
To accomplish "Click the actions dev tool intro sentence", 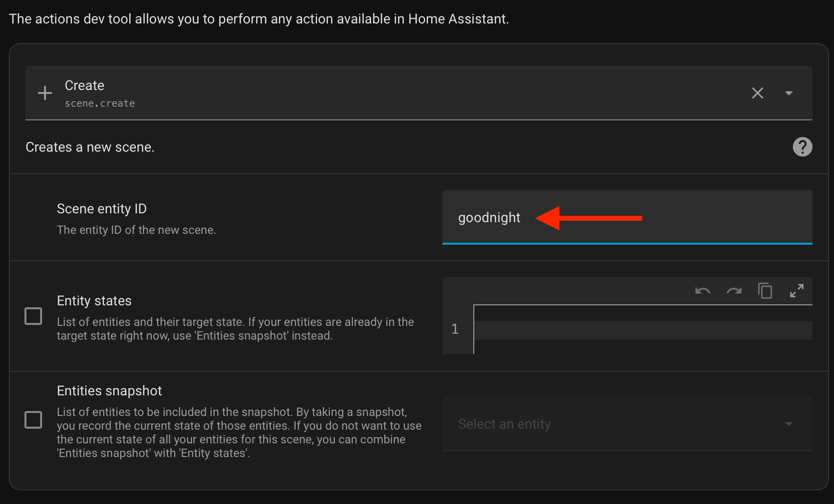I will pos(259,19).
